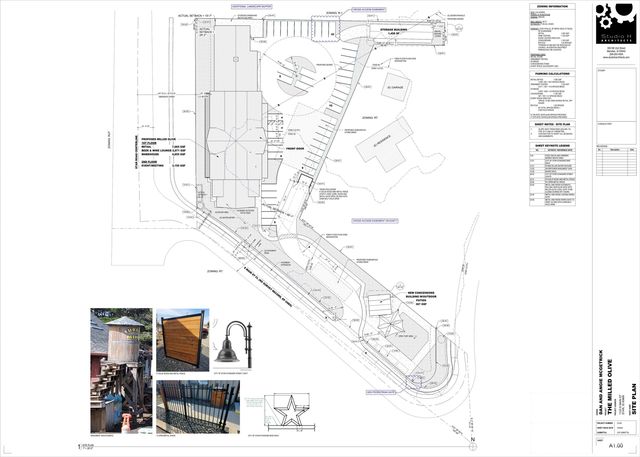This screenshot has width=640, height=457.
Task: Open the wood and metal fence photo
Action: click(182, 340)
